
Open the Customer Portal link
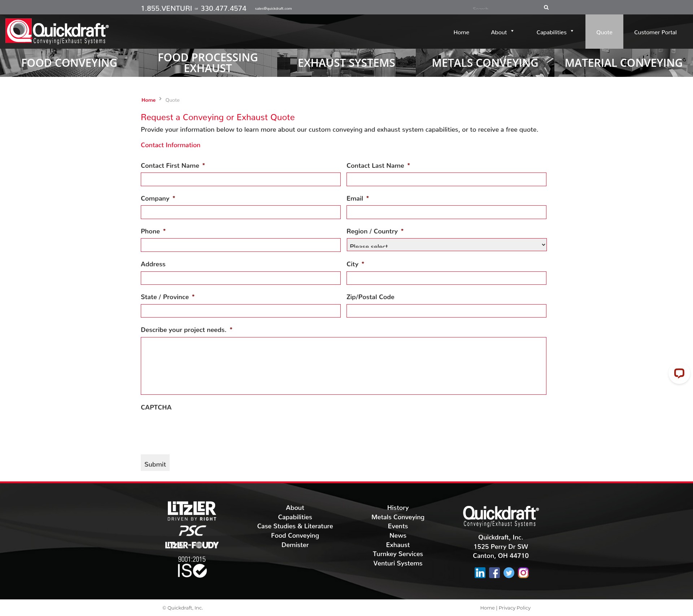tap(655, 32)
